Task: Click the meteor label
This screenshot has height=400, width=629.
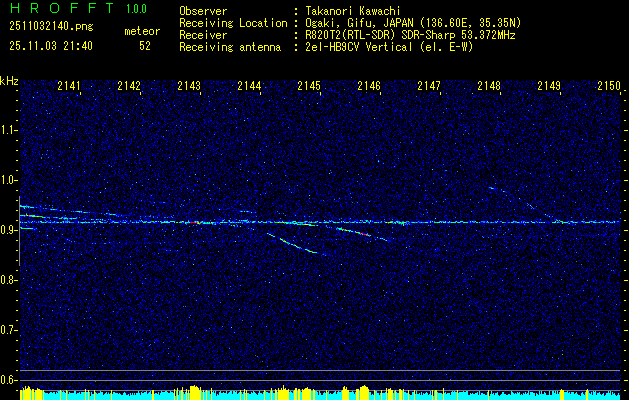Action: click(142, 31)
